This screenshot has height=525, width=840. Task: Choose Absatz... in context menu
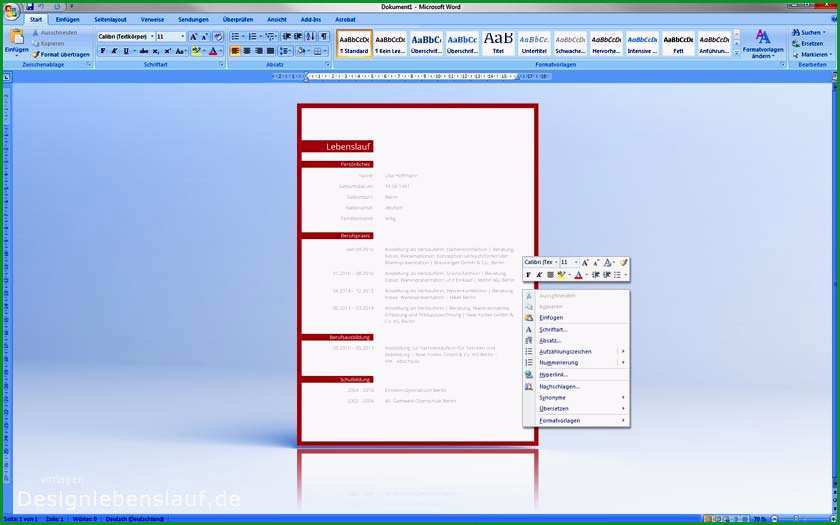click(576, 341)
